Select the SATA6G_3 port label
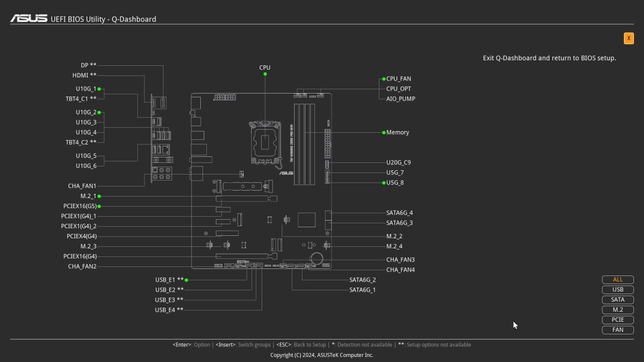644x362 pixels. click(399, 223)
